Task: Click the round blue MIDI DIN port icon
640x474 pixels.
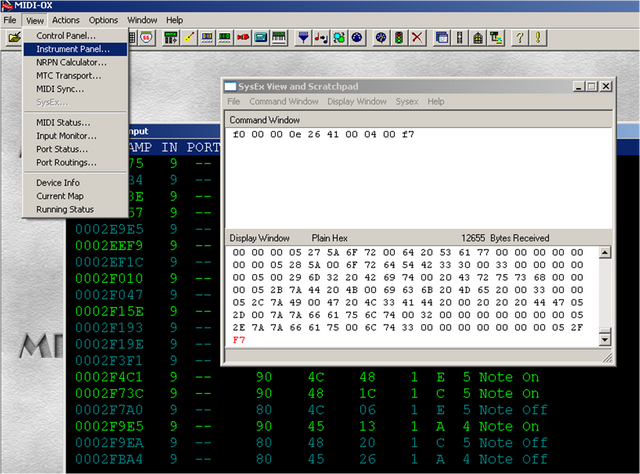Action: pos(357,38)
